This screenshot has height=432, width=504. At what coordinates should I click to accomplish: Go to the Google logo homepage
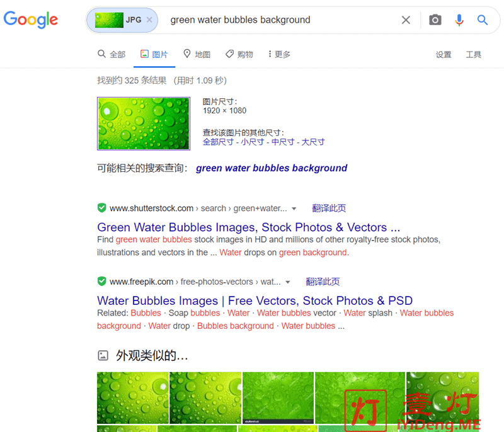tap(31, 20)
